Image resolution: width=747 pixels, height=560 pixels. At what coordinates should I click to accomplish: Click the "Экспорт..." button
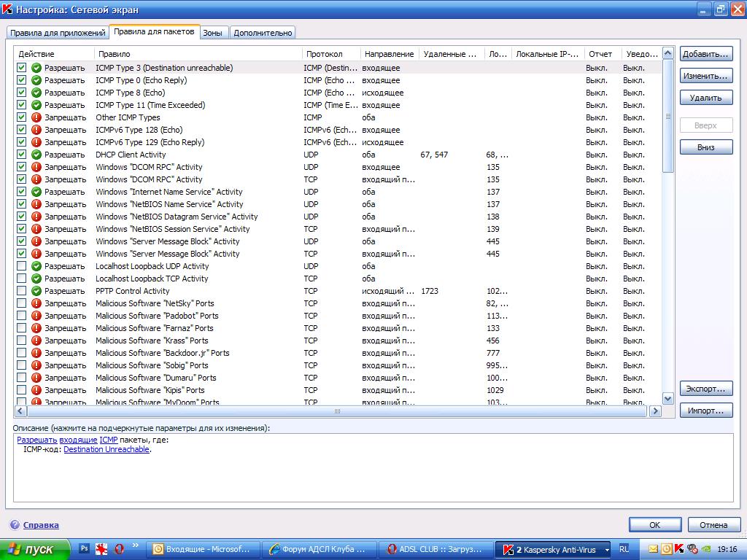706,389
